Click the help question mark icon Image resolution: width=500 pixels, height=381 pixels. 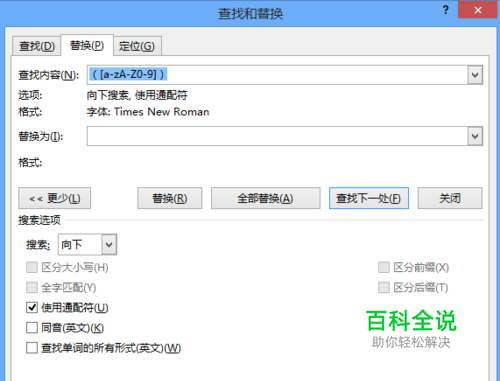(x=446, y=10)
